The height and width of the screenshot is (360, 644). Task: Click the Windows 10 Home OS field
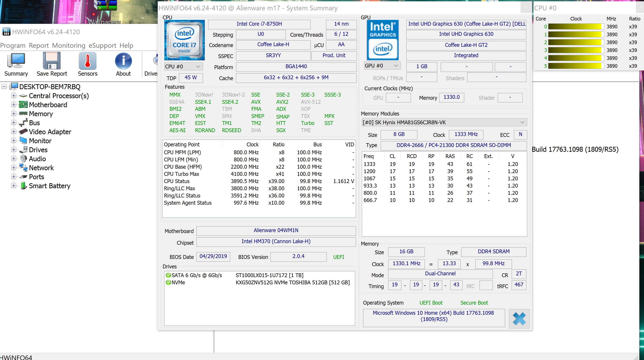point(434,318)
